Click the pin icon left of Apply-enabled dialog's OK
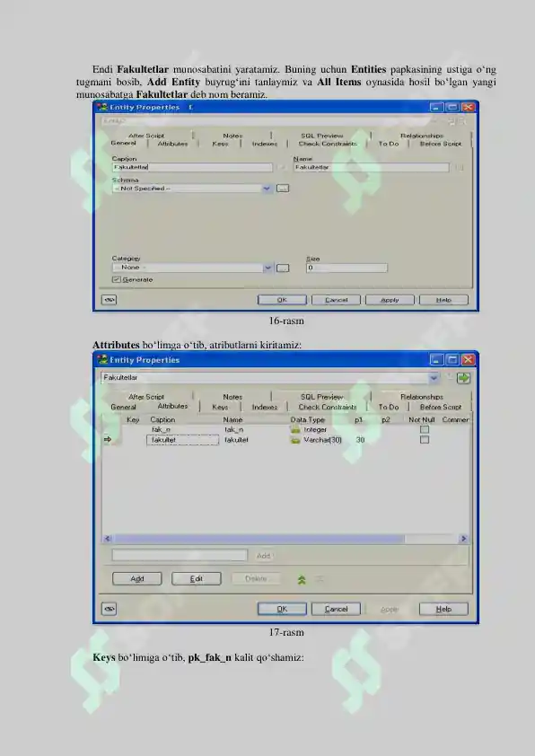Image resolution: width=535 pixels, height=756 pixels. pyautogui.click(x=109, y=300)
